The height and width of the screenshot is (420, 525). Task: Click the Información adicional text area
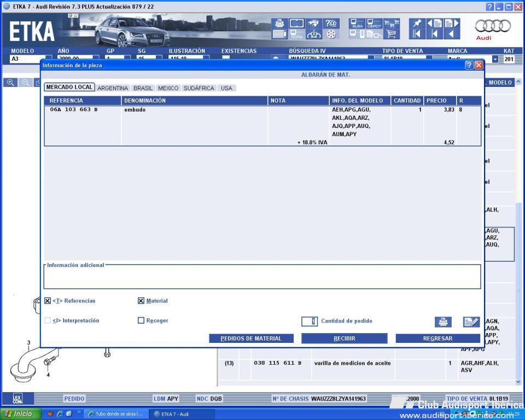tap(262, 277)
